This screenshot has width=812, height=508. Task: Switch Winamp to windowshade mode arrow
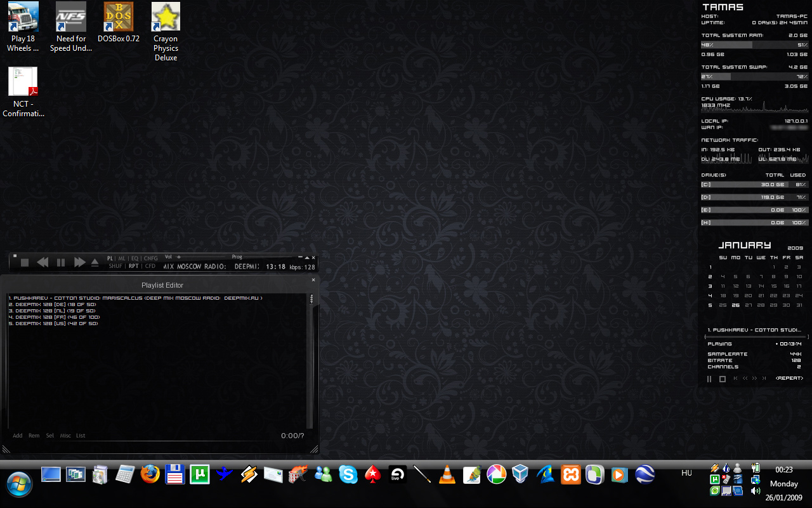click(307, 257)
